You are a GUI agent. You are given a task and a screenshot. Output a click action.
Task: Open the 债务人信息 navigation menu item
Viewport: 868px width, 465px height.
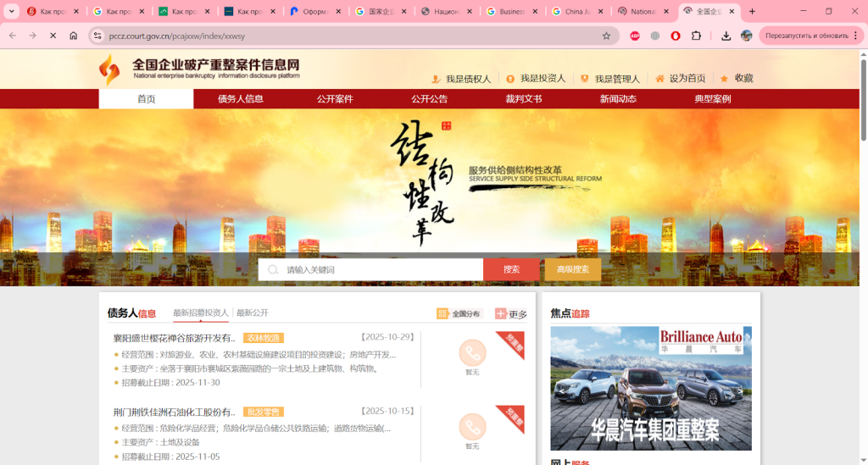point(240,99)
